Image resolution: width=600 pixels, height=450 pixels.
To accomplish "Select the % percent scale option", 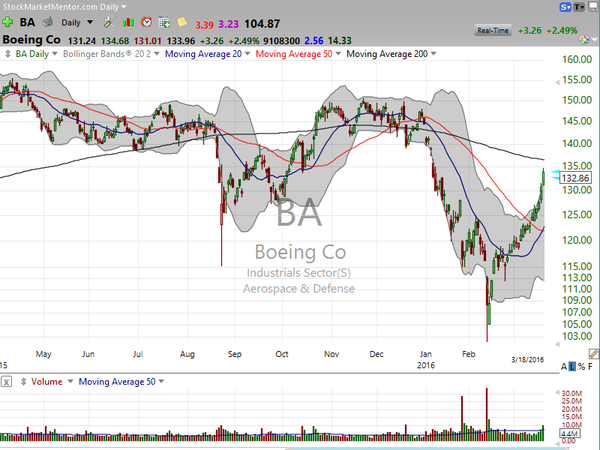I will pyautogui.click(x=582, y=367).
